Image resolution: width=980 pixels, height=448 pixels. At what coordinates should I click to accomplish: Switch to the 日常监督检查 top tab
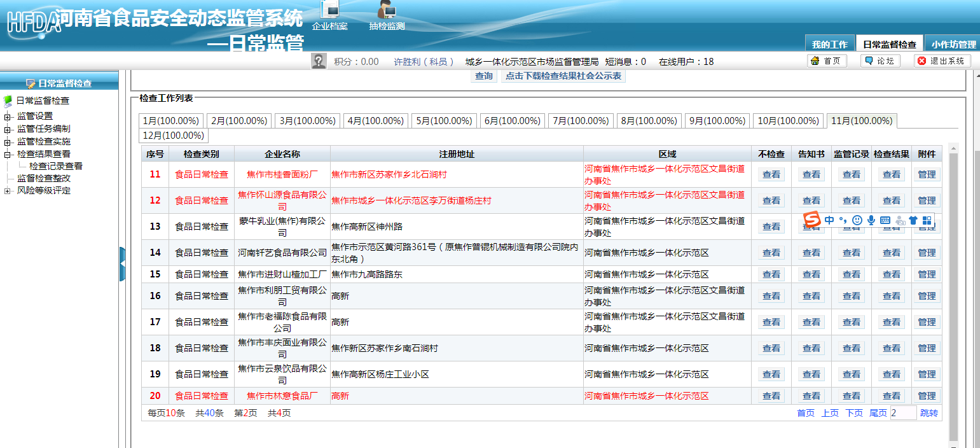click(889, 44)
